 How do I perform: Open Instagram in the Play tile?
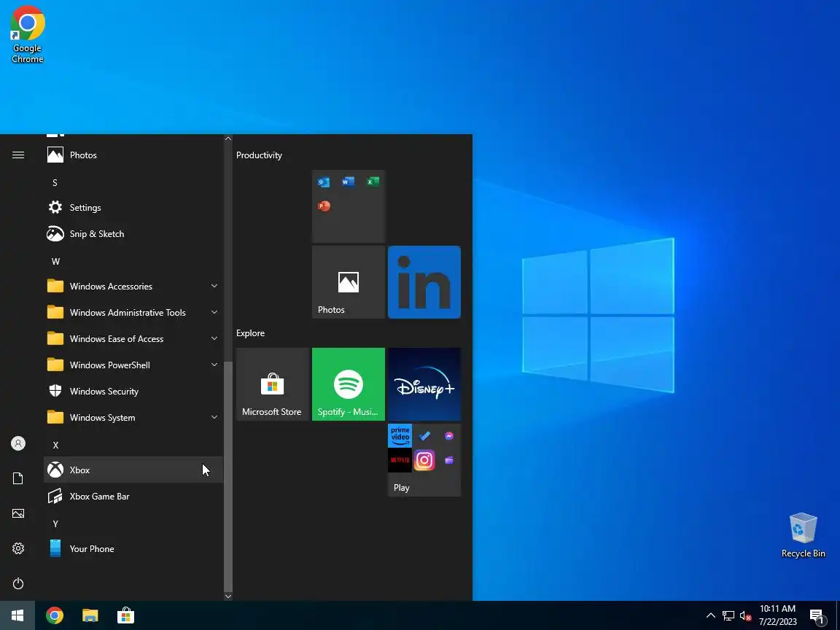point(424,460)
